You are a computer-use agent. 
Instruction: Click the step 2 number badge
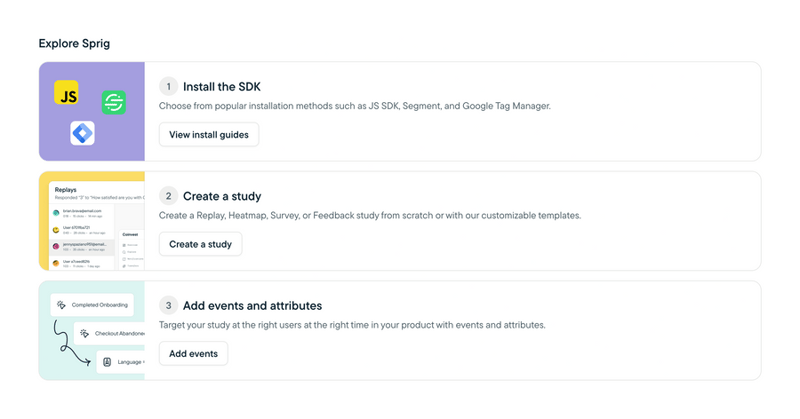point(169,196)
